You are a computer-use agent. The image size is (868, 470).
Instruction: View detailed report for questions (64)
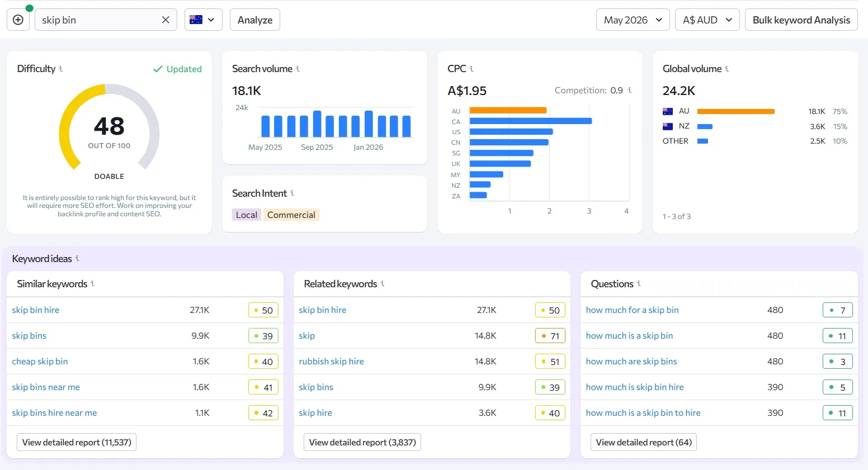pyautogui.click(x=644, y=442)
